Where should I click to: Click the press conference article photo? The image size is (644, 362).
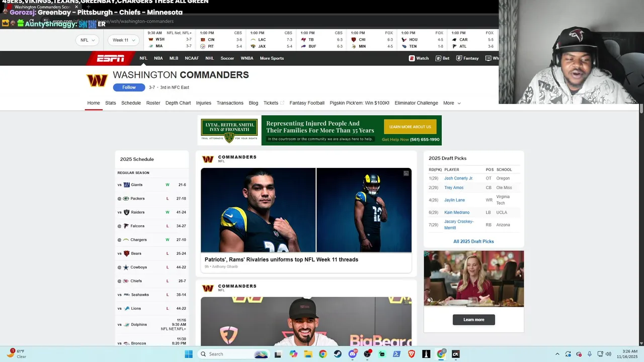[306, 321]
